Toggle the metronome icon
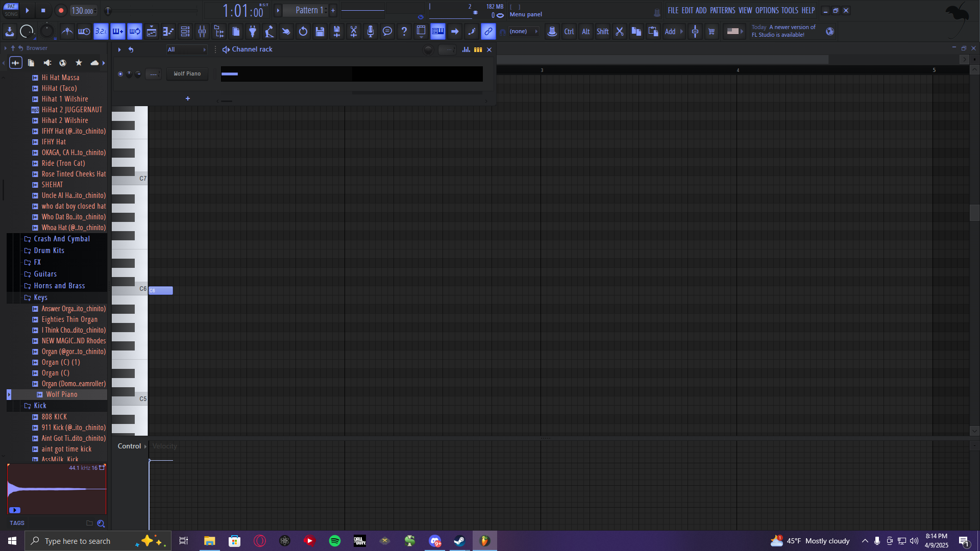The image size is (980, 551). click(67, 32)
